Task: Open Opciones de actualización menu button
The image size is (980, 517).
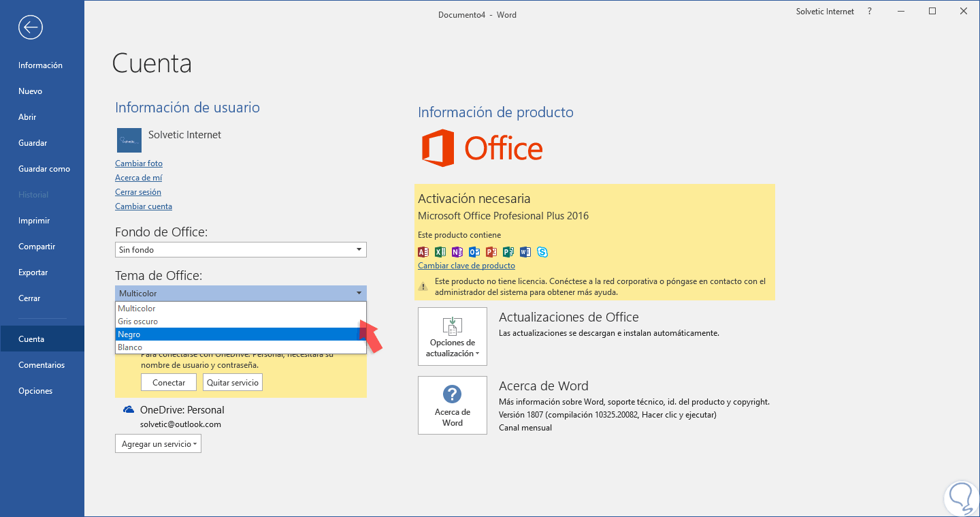Action: [453, 336]
